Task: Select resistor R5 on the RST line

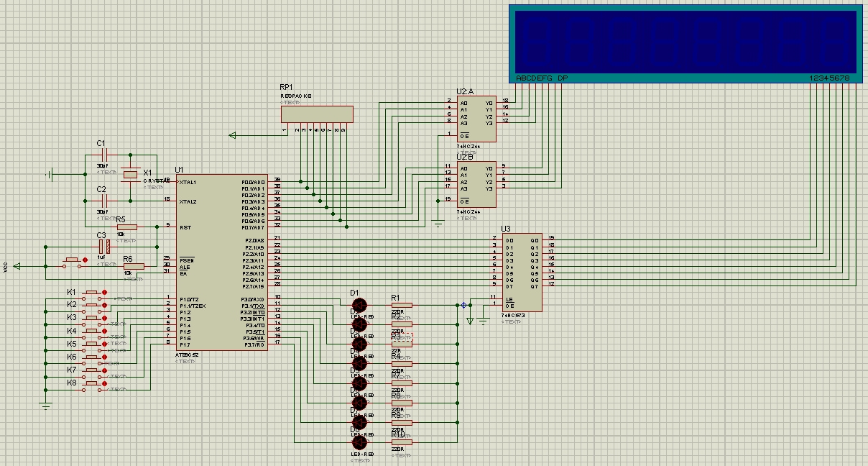Action: coord(126,227)
